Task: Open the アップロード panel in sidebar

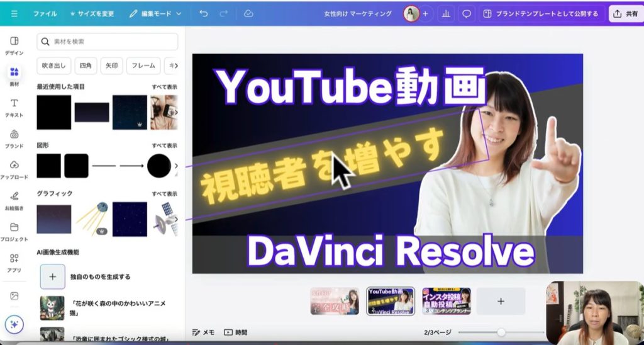Action: (14, 169)
